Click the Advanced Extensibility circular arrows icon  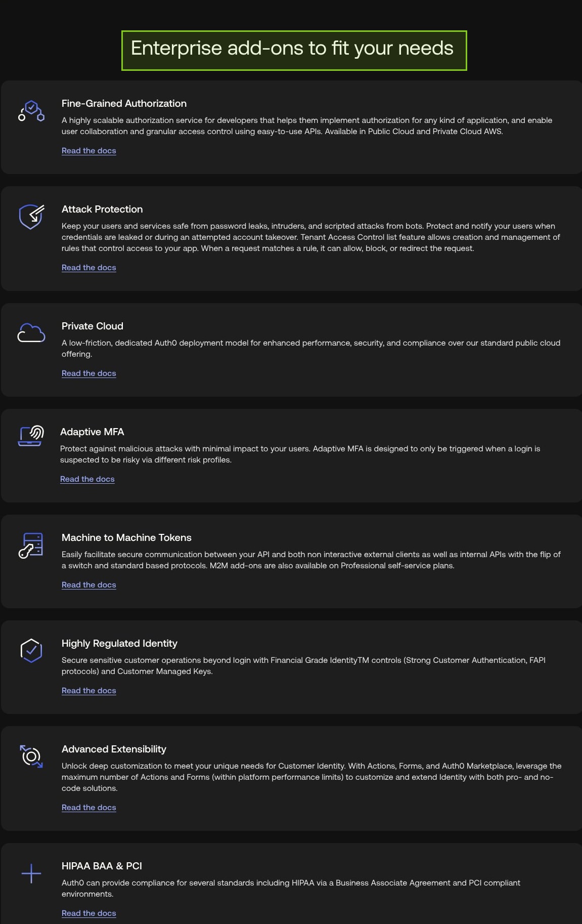tap(31, 757)
